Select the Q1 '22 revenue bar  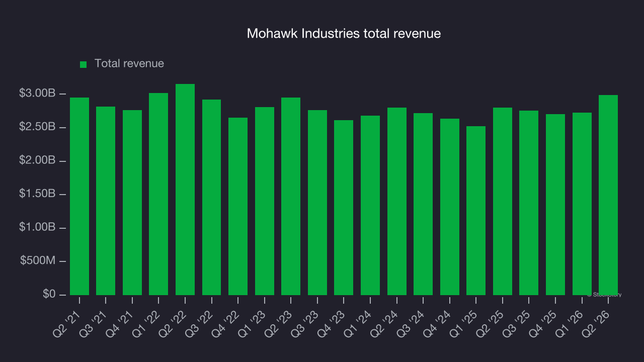click(x=158, y=194)
